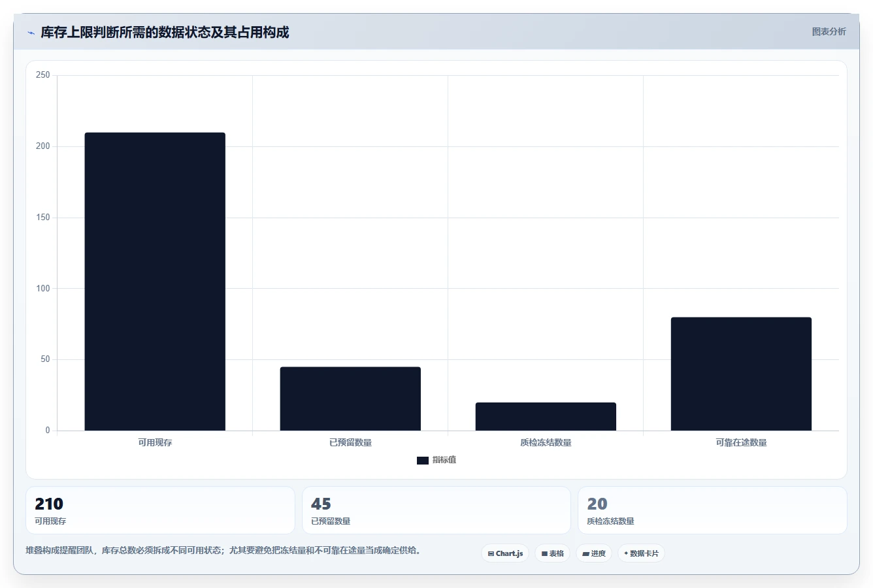873x588 pixels.
Task: Click the 已预留数量 bar in the chart
Action: coord(350,399)
